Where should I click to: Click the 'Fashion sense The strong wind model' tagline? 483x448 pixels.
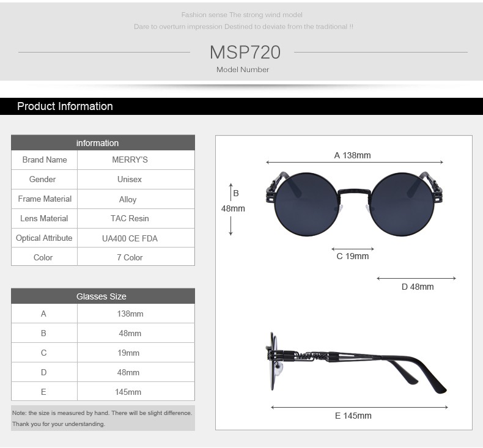(x=242, y=15)
